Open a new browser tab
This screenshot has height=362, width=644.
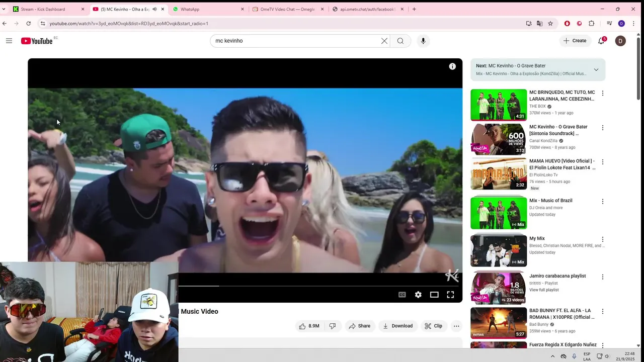click(x=414, y=9)
